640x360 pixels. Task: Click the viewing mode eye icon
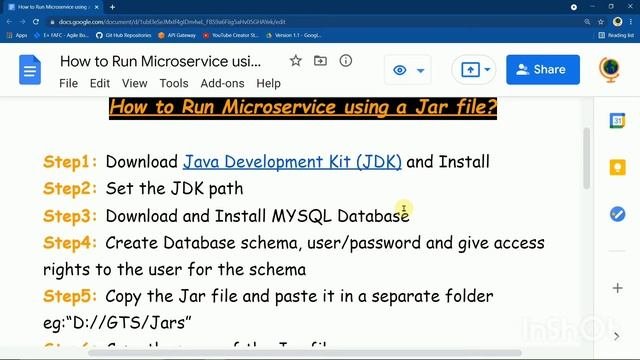(x=400, y=70)
